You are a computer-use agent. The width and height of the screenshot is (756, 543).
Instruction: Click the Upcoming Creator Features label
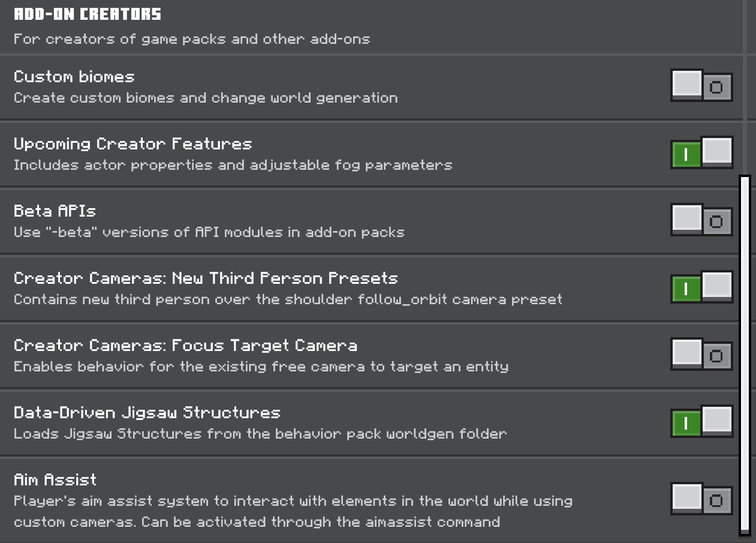click(x=132, y=144)
